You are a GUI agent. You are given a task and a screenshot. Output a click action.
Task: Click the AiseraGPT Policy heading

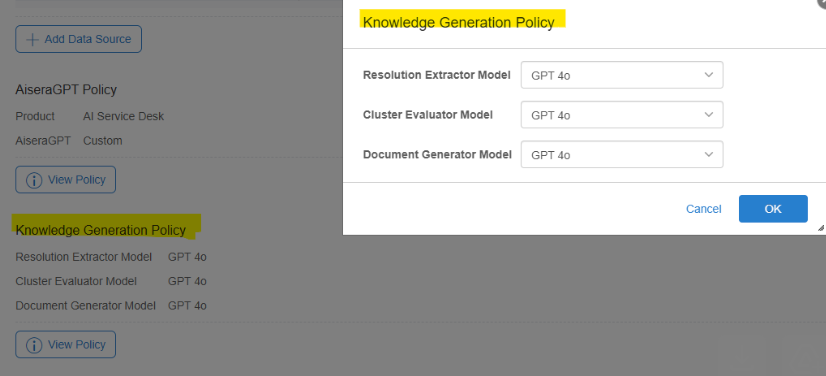(66, 90)
